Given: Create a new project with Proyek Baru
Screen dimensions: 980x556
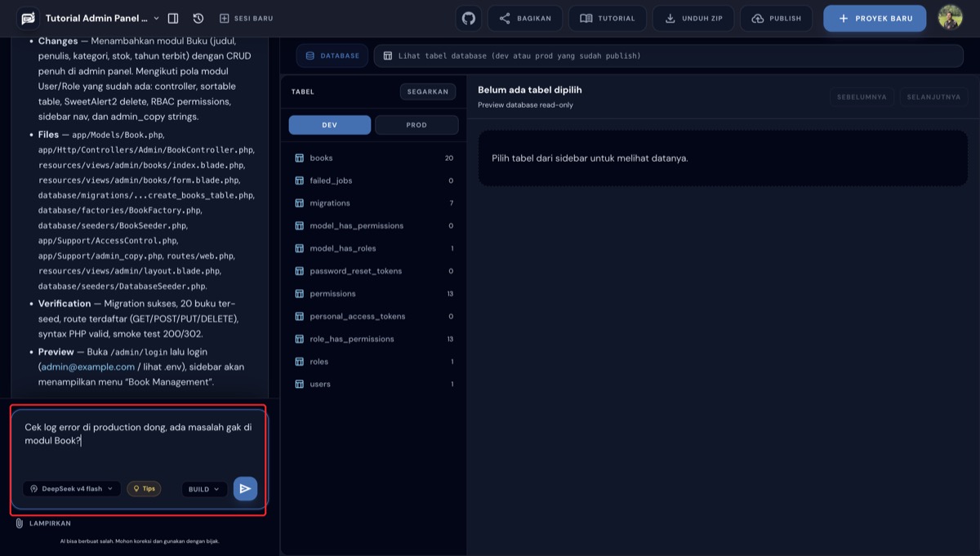Looking at the screenshot, I should click(x=875, y=18).
